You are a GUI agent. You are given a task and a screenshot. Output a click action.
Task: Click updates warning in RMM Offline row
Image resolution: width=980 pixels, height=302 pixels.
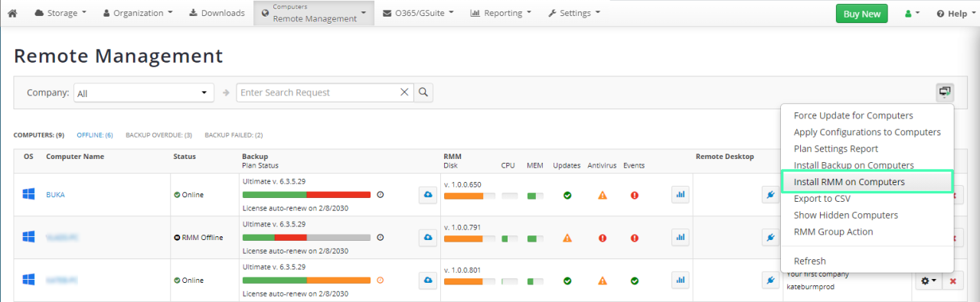[567, 238]
